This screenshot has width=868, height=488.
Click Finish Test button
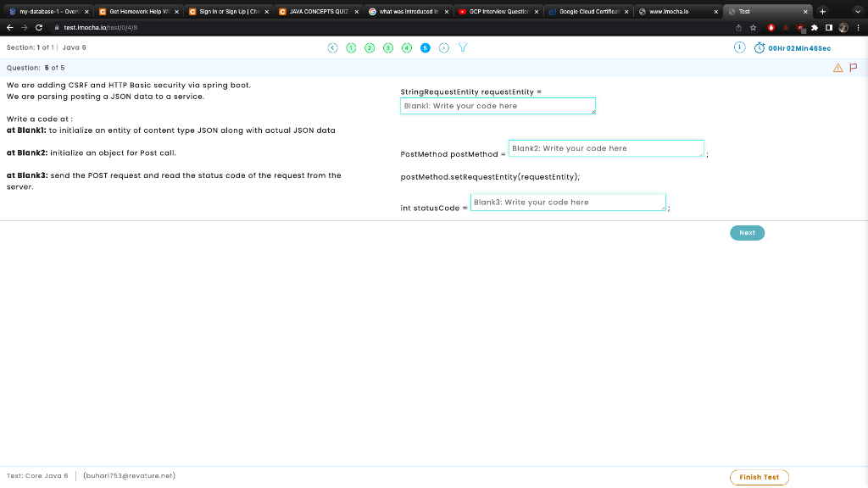[759, 477]
